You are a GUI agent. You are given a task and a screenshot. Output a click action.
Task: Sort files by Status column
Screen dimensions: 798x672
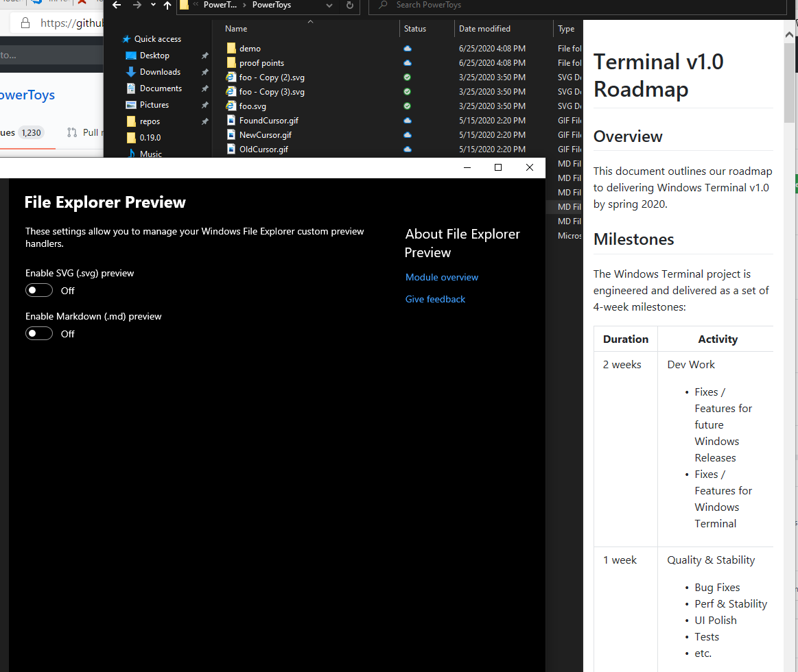[x=414, y=29]
